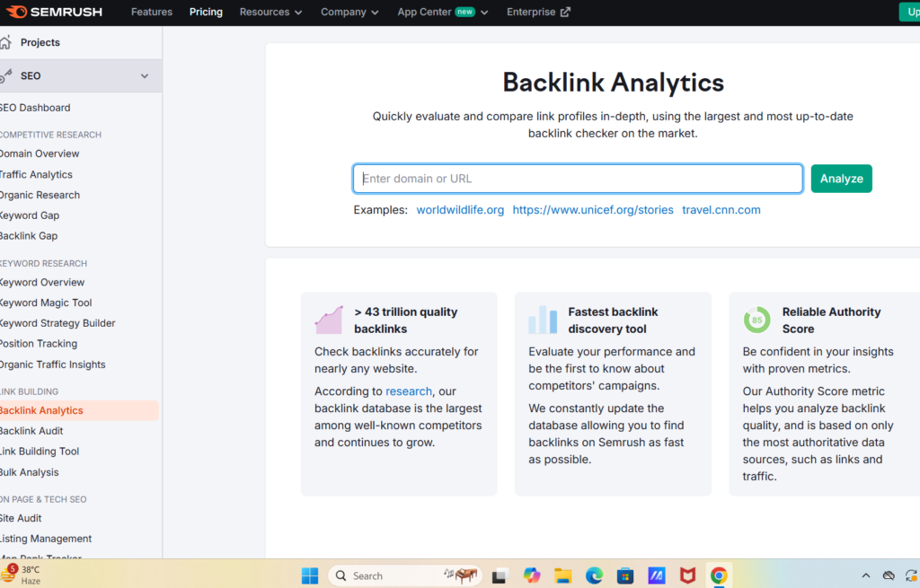Open Keyword Magic Tool in sidebar
Image resolution: width=920 pixels, height=588 pixels.
(x=46, y=303)
